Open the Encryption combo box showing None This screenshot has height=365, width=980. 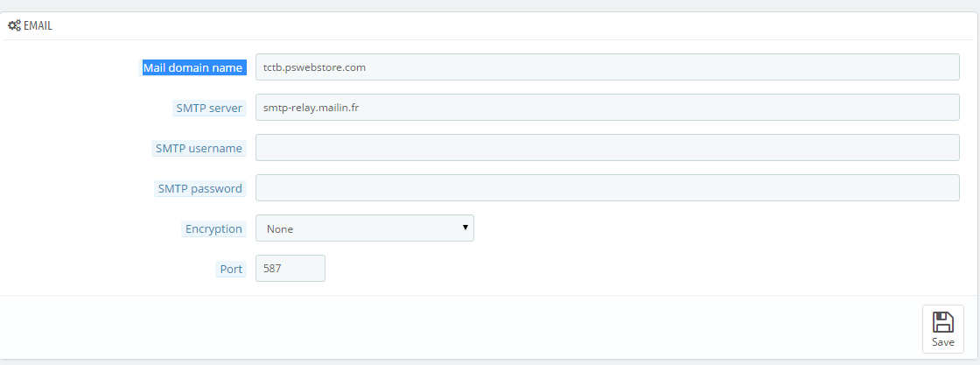tap(364, 228)
